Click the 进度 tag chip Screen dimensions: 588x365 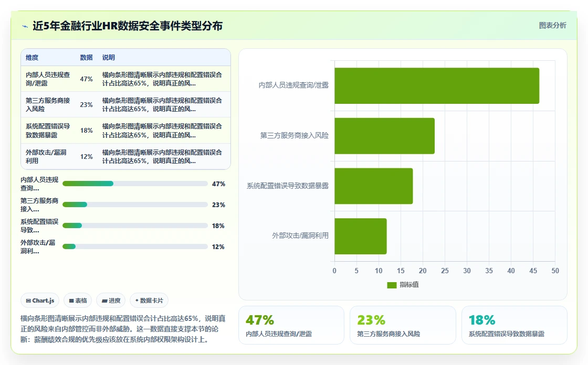[111, 300]
